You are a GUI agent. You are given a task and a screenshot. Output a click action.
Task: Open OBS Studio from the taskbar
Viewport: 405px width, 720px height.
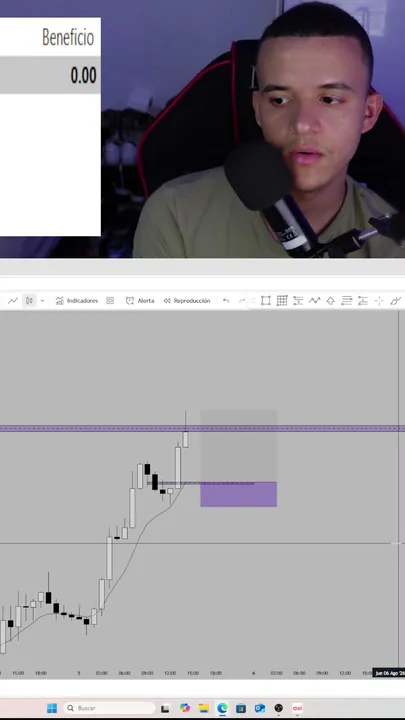click(278, 708)
